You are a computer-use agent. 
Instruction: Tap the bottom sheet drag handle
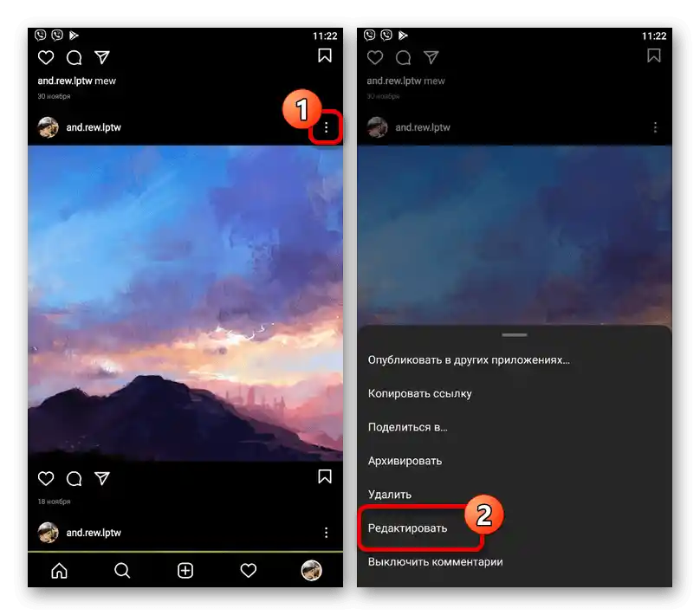coord(515,334)
